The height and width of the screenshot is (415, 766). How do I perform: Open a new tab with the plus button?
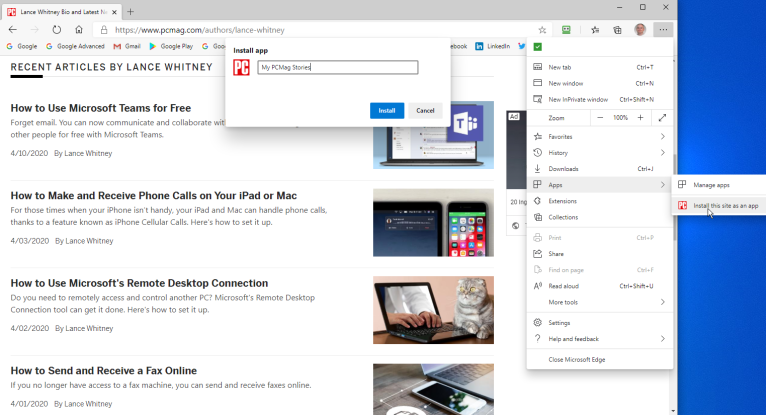pos(130,11)
